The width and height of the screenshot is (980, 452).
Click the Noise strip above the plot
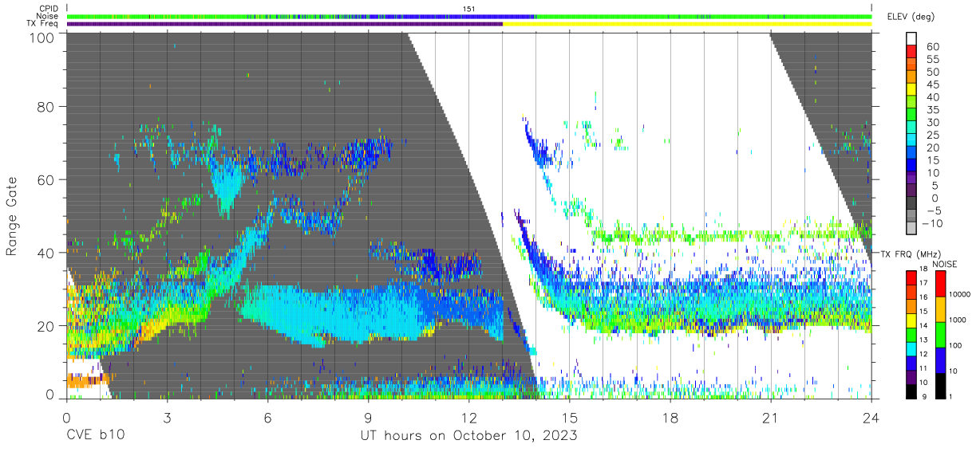point(469,16)
